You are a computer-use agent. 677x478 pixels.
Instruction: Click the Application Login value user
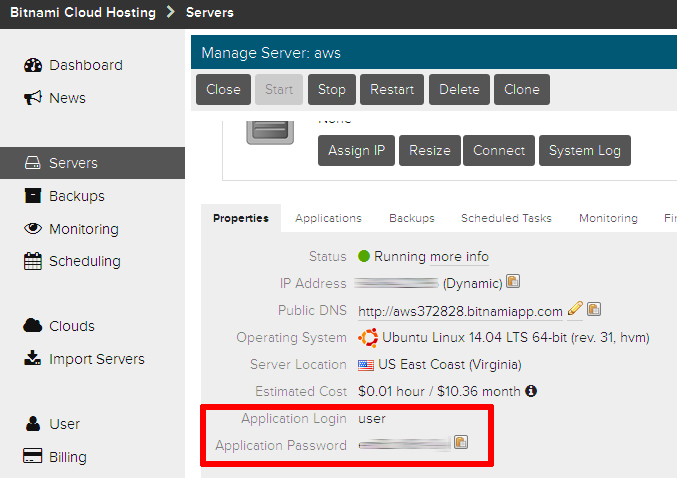(x=372, y=418)
